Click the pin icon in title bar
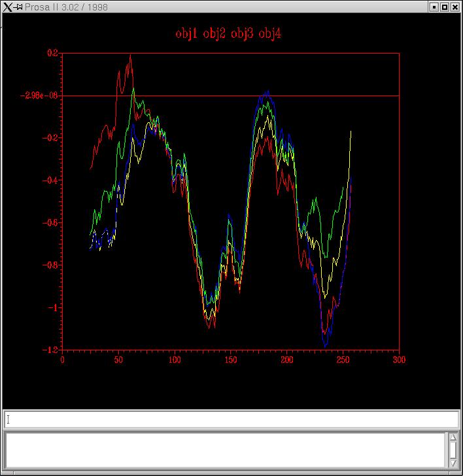Screen dimensions: 463x476 point(19,7)
